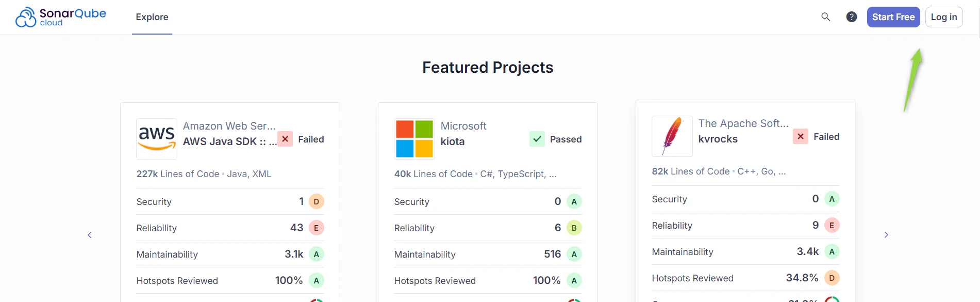Click the Start Free button
The height and width of the screenshot is (302, 980).
[893, 17]
